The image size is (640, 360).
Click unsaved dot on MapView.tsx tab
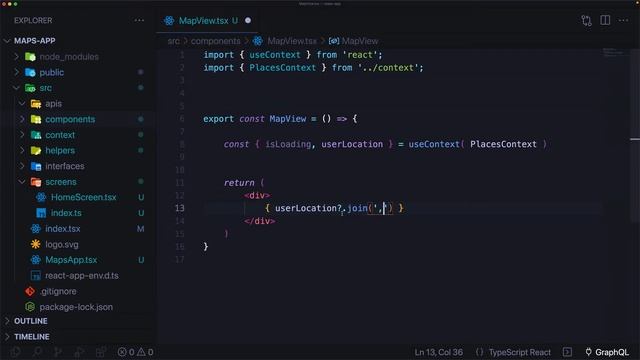[x=248, y=20]
